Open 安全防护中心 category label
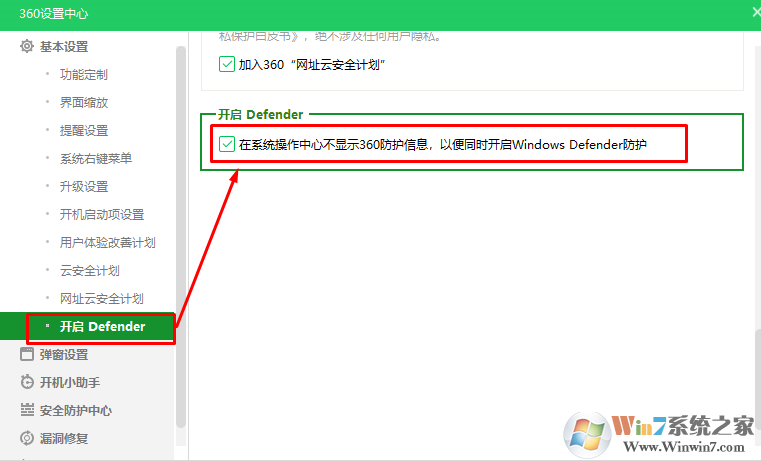Screen dimensions: 761x461 coord(76,411)
